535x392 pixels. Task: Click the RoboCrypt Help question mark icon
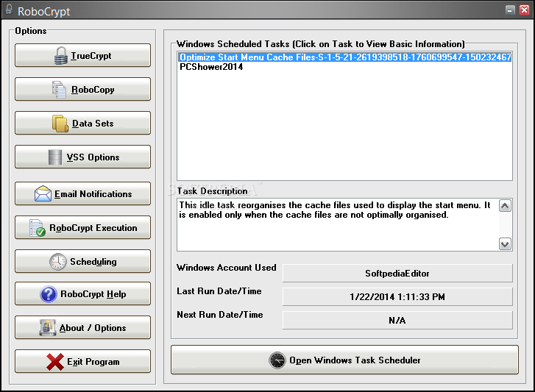[49, 294]
